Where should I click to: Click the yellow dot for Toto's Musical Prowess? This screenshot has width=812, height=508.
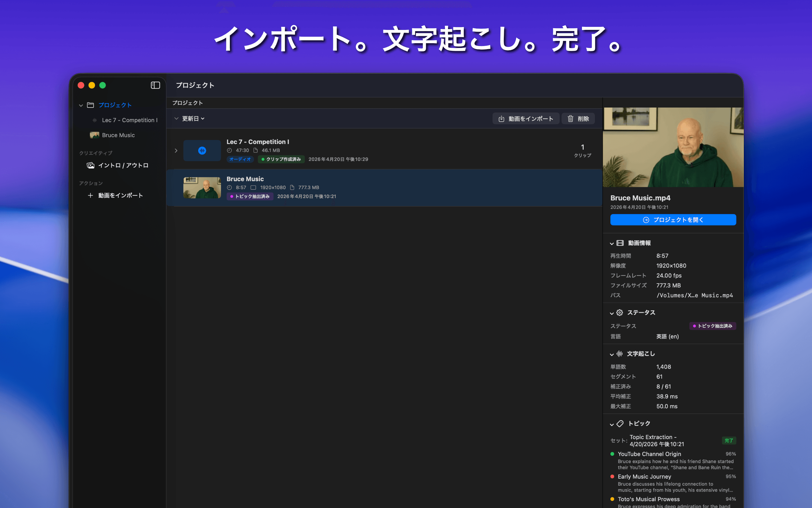point(612,499)
